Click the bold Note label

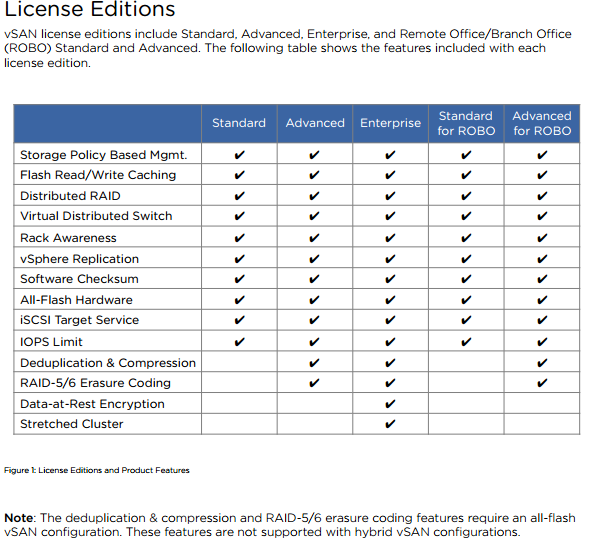tap(19, 518)
